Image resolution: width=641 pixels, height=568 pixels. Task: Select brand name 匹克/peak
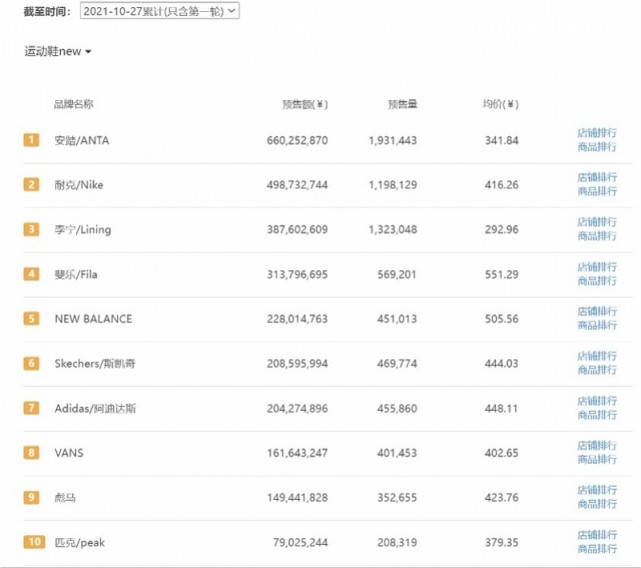pyautogui.click(x=80, y=543)
